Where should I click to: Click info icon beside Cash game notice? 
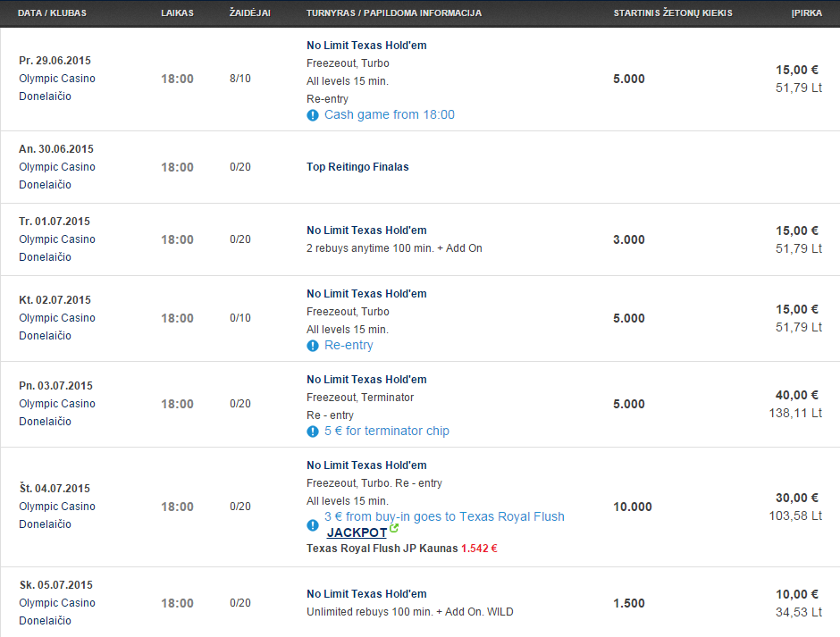pyautogui.click(x=313, y=115)
